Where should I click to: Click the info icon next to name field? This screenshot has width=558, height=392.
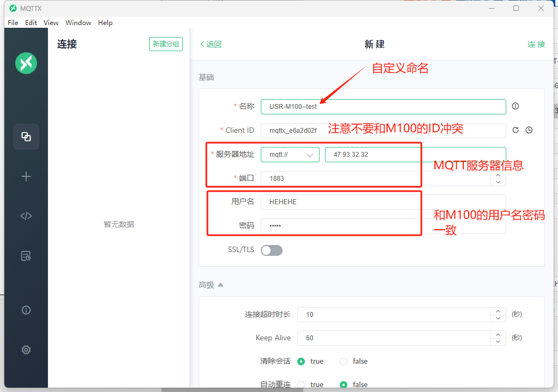point(516,106)
